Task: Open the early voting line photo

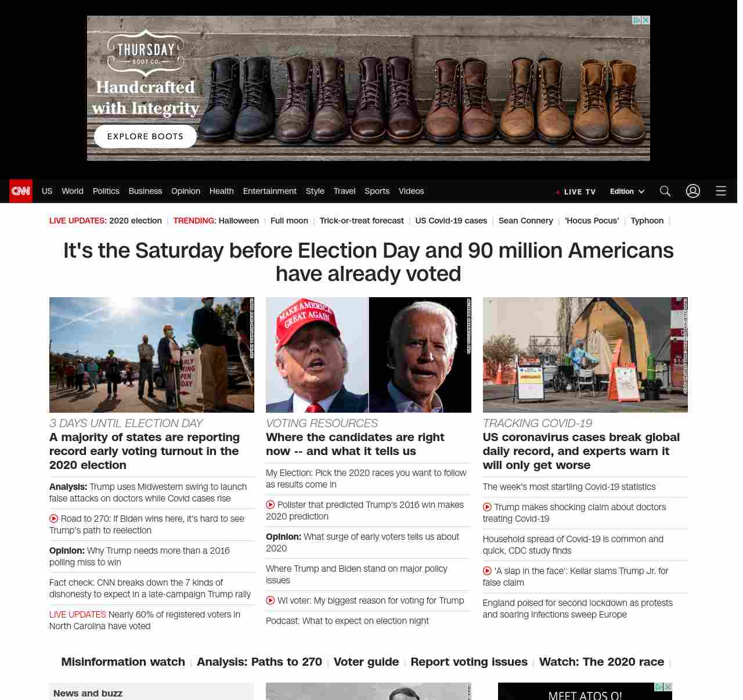Action: [152, 355]
